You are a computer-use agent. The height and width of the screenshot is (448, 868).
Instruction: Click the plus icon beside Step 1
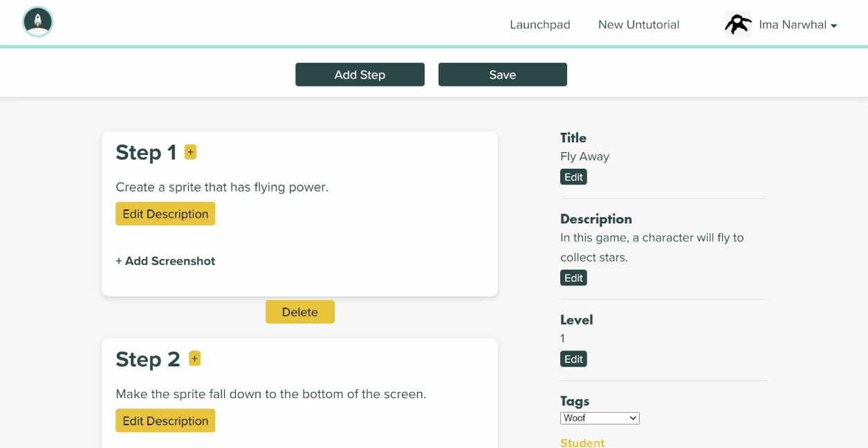(x=190, y=152)
